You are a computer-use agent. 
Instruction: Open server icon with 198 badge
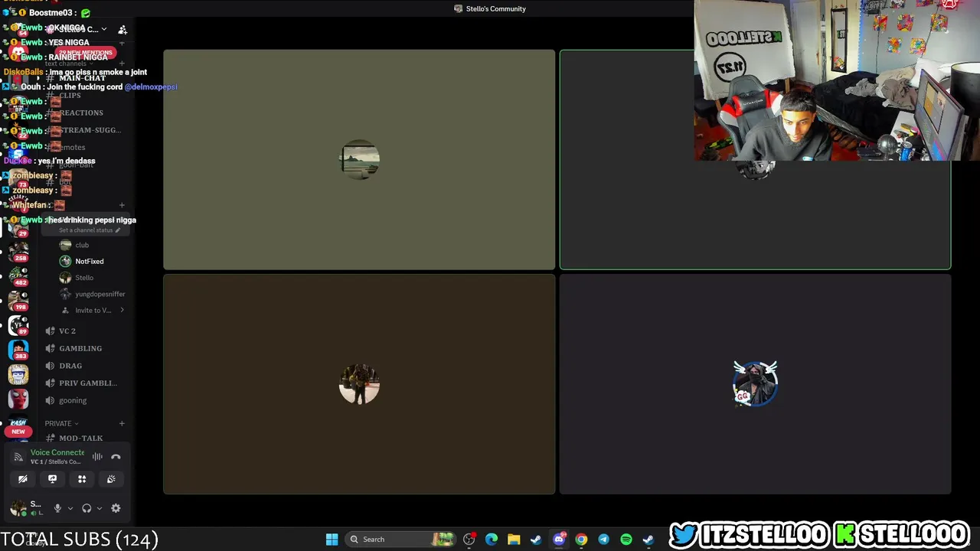tap(18, 300)
